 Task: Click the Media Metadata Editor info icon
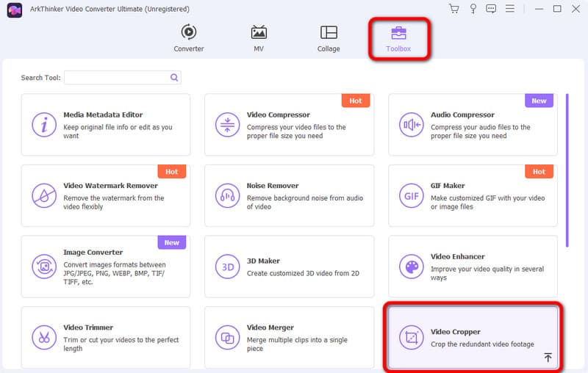point(44,125)
